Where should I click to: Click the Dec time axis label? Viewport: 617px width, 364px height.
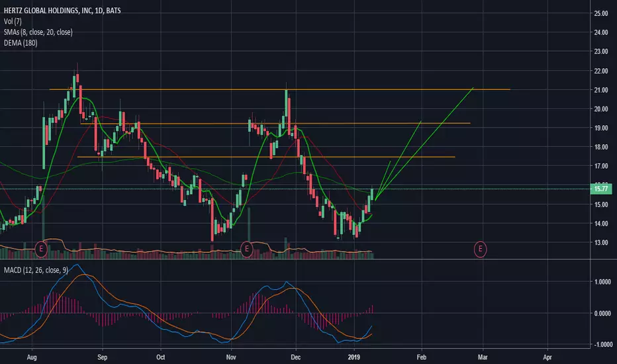click(x=295, y=357)
